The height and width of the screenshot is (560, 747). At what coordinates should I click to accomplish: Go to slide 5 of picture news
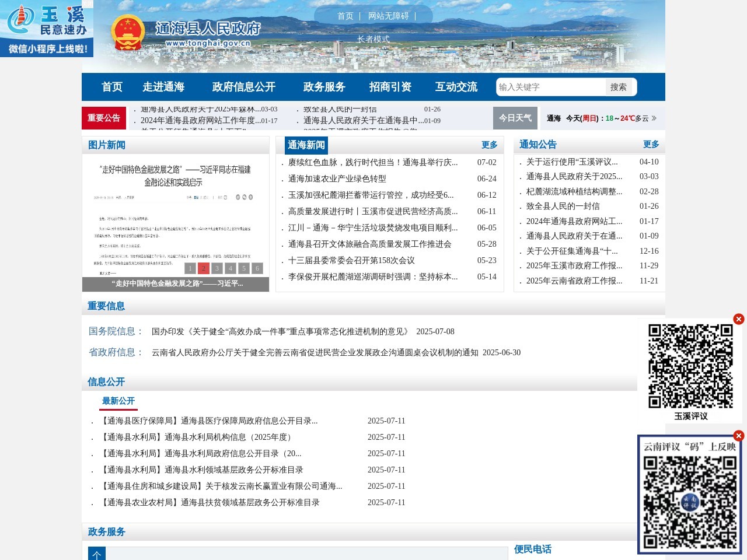[x=244, y=268]
